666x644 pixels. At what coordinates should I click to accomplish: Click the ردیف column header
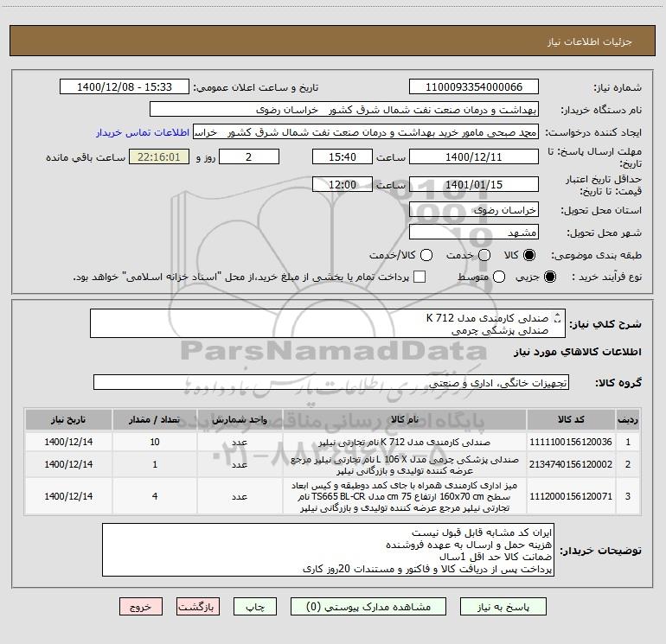tap(628, 419)
